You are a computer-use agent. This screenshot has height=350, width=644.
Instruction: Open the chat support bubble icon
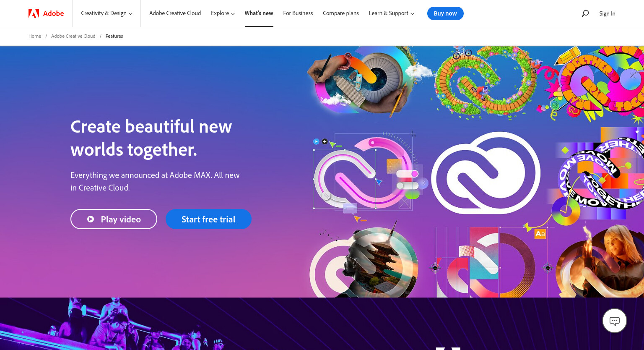(x=615, y=321)
